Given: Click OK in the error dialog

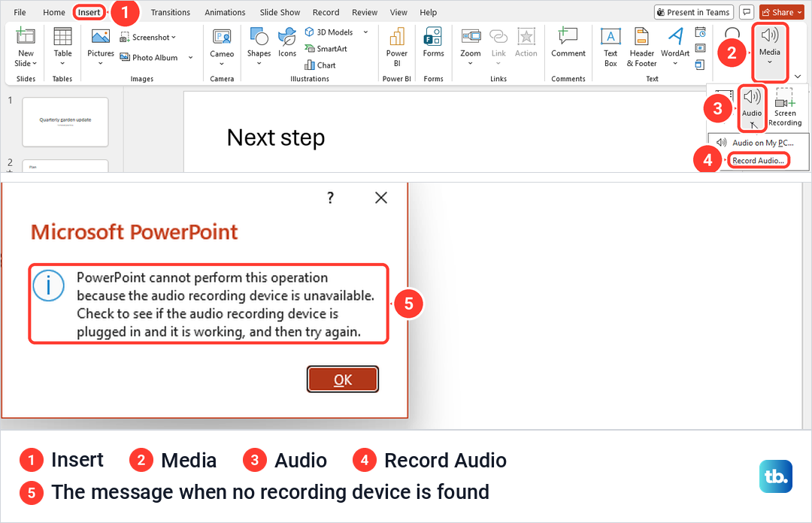Looking at the screenshot, I should pos(343,379).
